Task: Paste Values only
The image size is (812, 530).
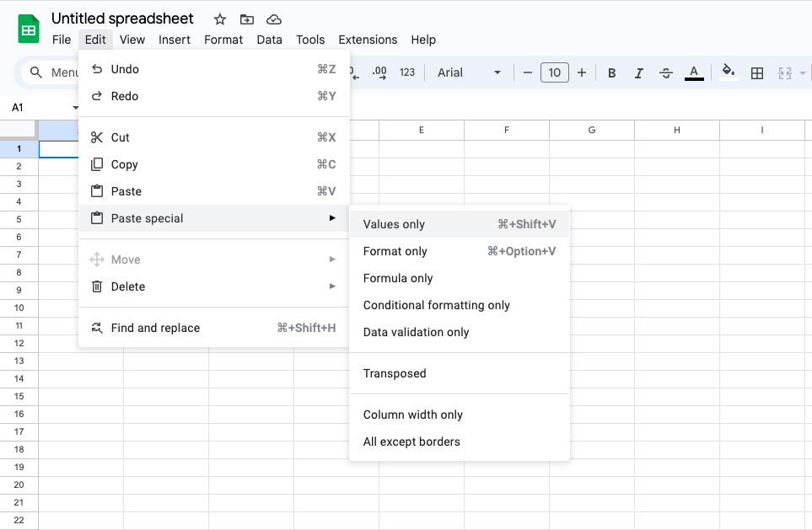Action: (x=460, y=225)
